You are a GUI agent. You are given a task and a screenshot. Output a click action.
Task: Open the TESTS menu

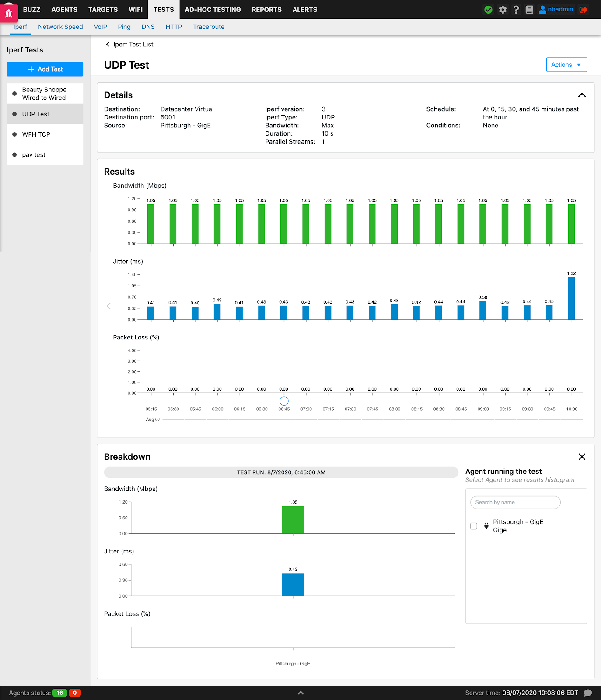click(164, 10)
